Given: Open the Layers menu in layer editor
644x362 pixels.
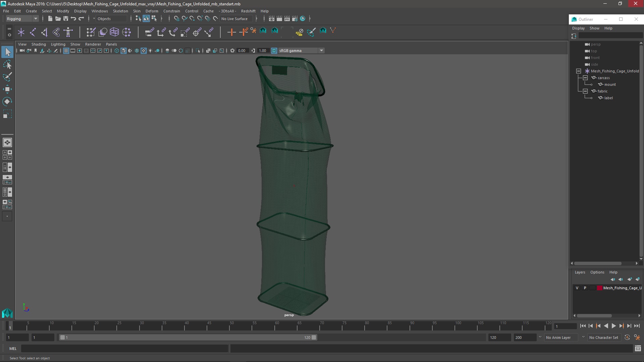Looking at the screenshot, I should click(580, 272).
